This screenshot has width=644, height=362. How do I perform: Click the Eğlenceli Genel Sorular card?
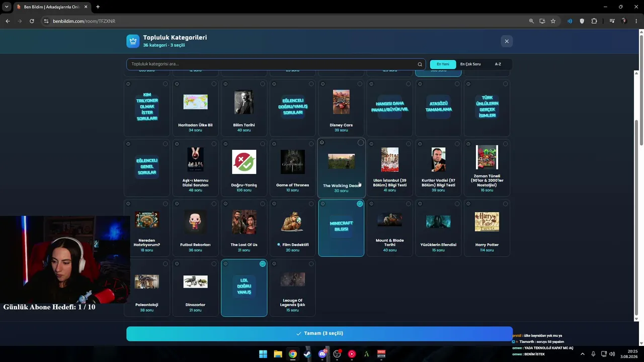click(x=147, y=167)
